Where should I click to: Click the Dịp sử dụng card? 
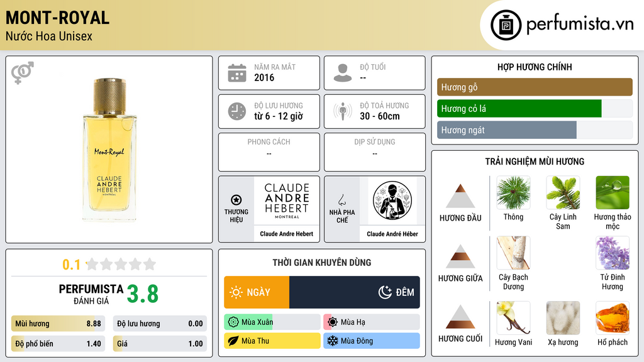(x=375, y=152)
